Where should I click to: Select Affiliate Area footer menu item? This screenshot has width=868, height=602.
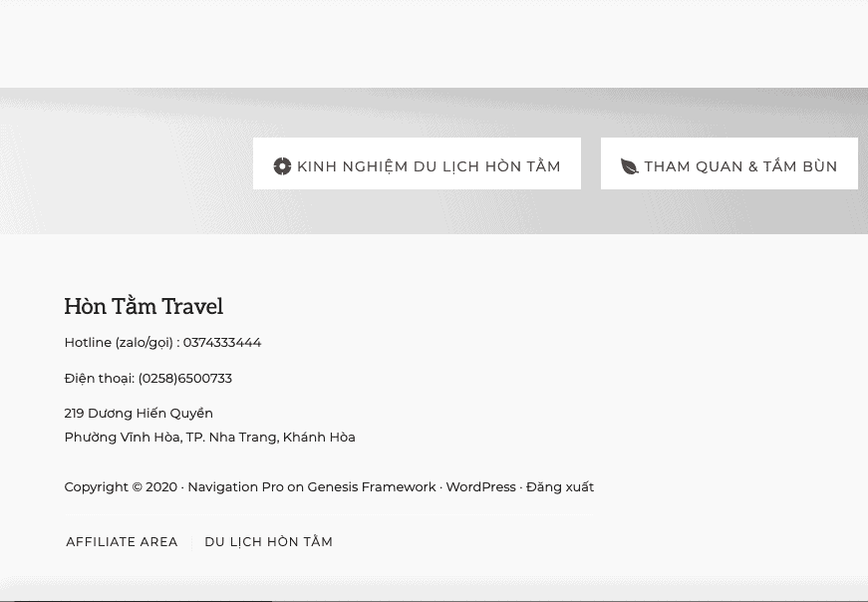click(122, 542)
